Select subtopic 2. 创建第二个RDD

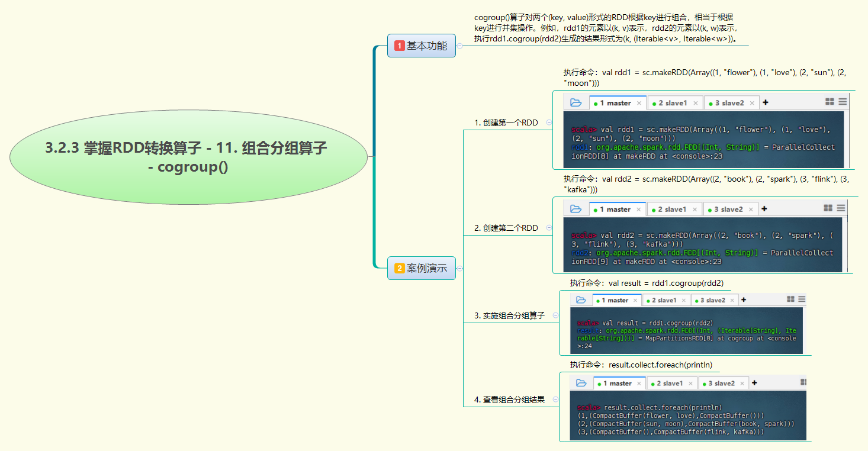click(506, 228)
